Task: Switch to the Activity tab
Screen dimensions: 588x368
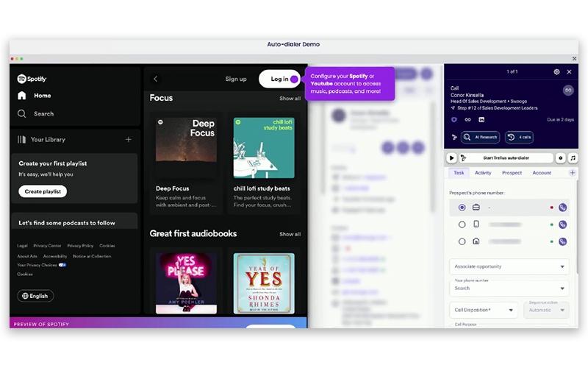Action: click(483, 173)
